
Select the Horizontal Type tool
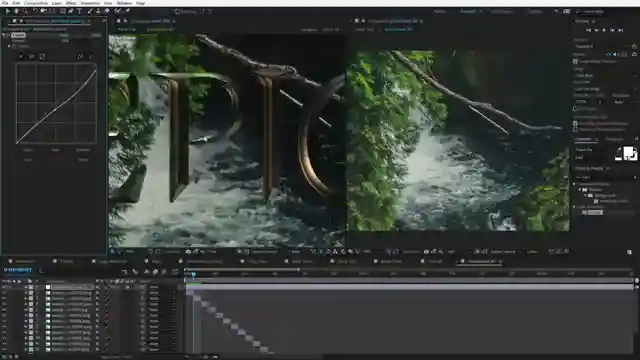(x=79, y=11)
